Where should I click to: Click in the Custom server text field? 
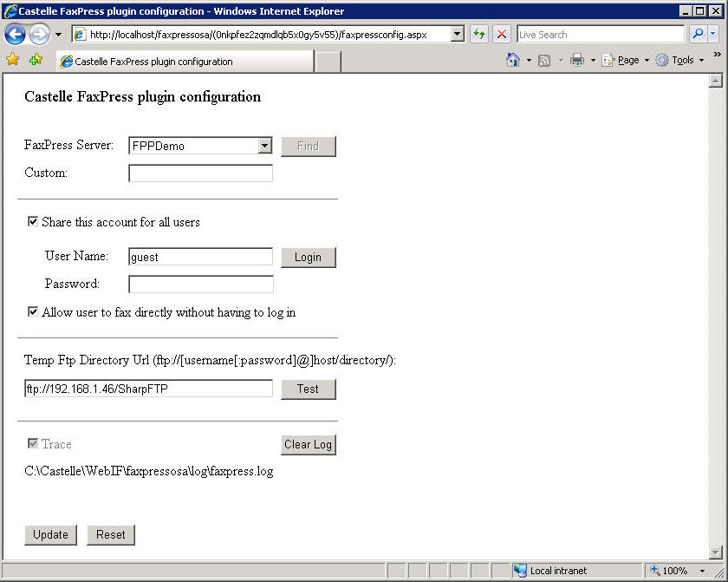pos(200,173)
